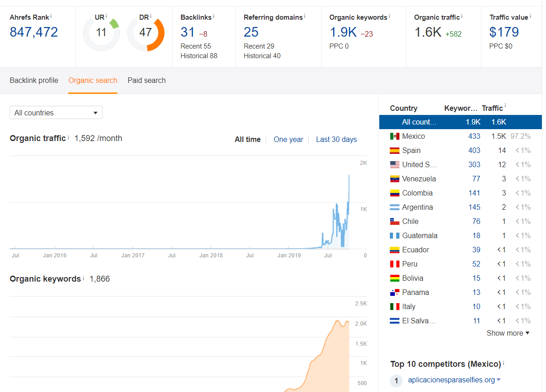The image size is (546, 392).
Task: Click the Mexico flag icon
Action: pyautogui.click(x=394, y=136)
